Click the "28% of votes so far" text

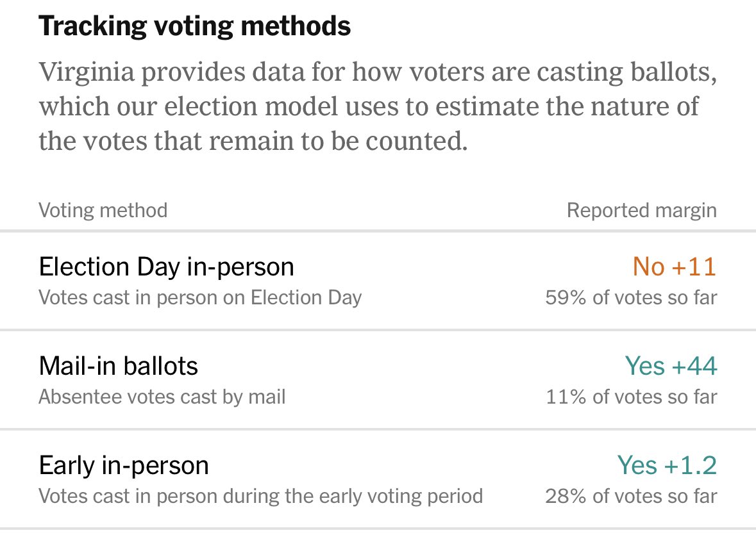[x=631, y=496]
